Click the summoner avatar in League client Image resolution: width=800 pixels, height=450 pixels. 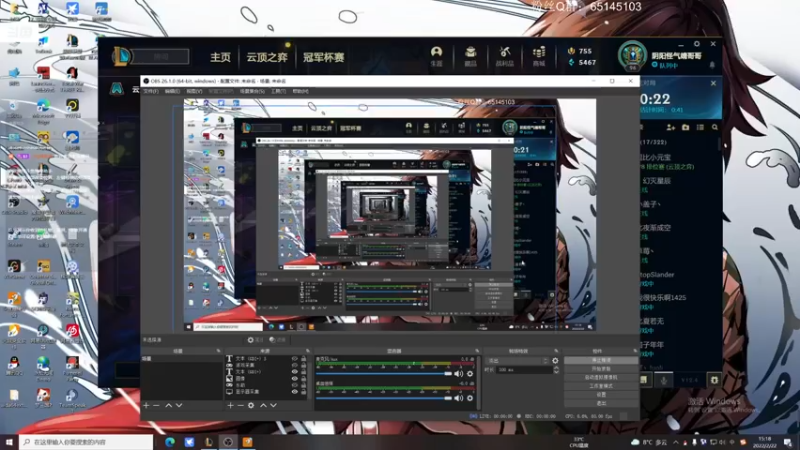pyautogui.click(x=632, y=55)
